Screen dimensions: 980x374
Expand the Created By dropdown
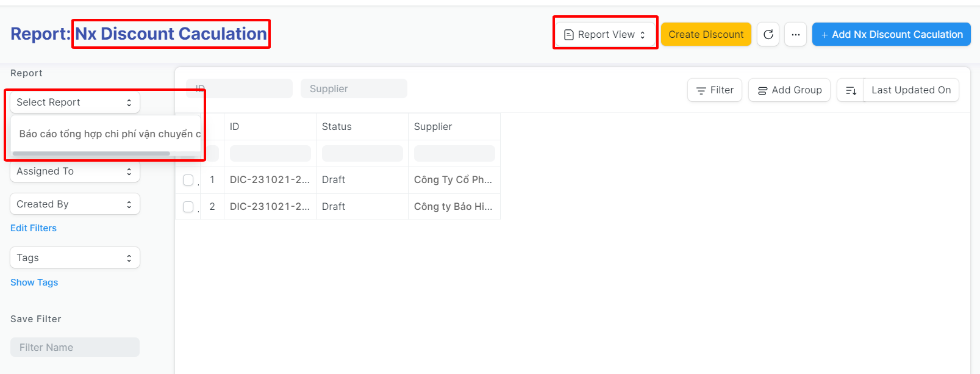(x=75, y=204)
